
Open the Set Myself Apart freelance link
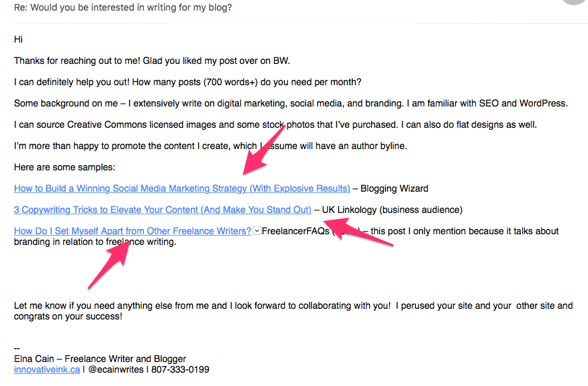[132, 231]
